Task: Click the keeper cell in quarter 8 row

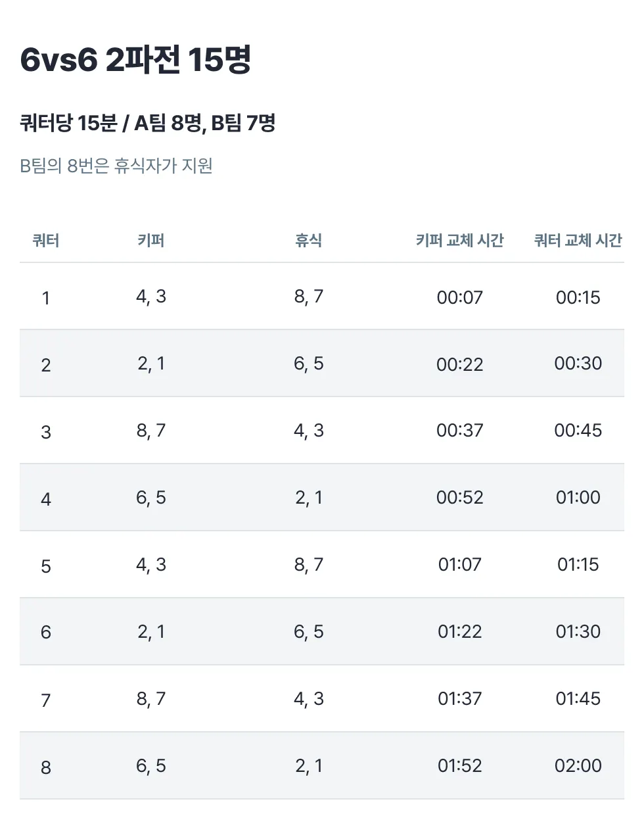Action: pos(151,766)
